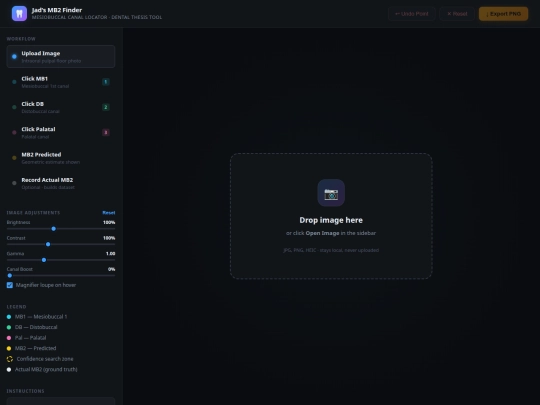Click the Brightness 100% value
Screen dimensions: 540x405
(109, 222)
